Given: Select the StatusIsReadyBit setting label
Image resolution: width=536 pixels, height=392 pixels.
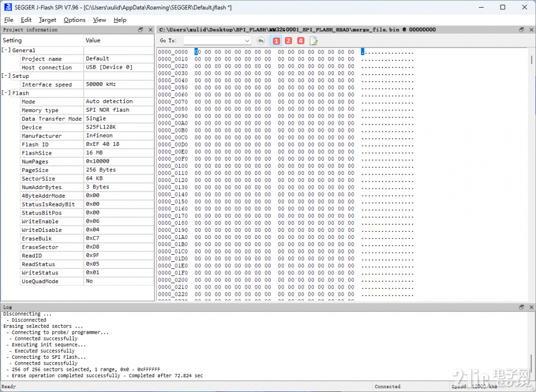Looking at the screenshot, I should (x=48, y=204).
